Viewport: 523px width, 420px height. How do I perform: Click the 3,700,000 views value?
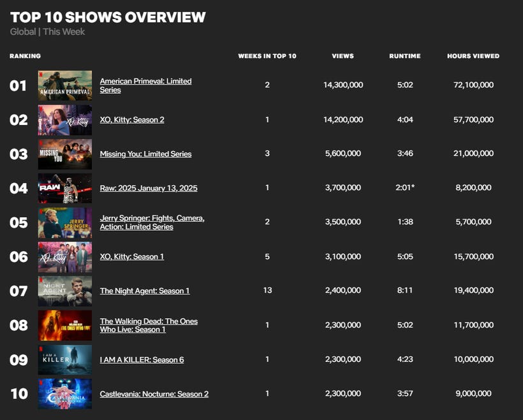(343, 187)
